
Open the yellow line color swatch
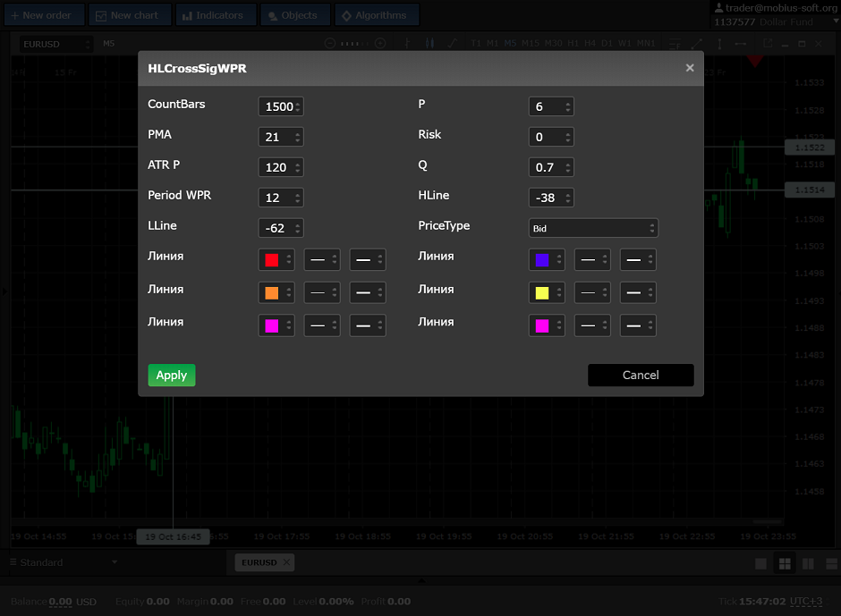pyautogui.click(x=547, y=293)
